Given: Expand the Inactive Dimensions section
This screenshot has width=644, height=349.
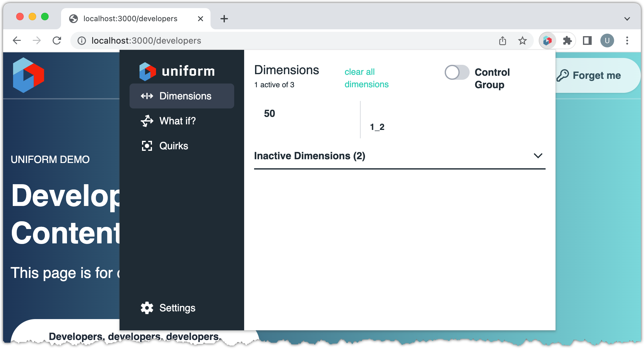Looking at the screenshot, I should [x=538, y=155].
